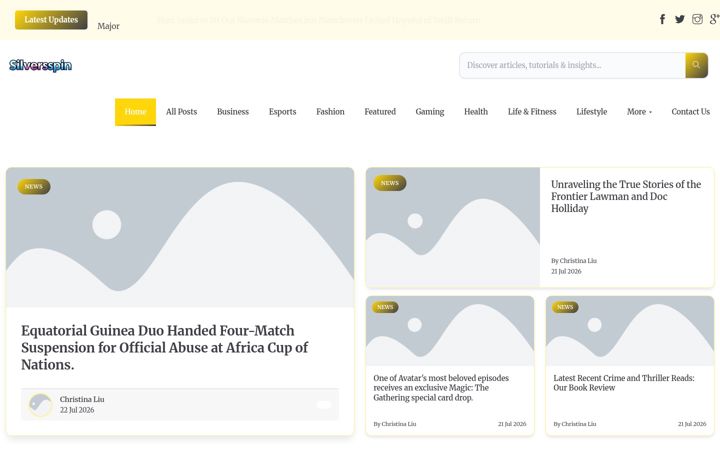720x450 pixels.
Task: Click 21 Jul 2026 date on Crime Thriller card
Action: [x=692, y=424]
